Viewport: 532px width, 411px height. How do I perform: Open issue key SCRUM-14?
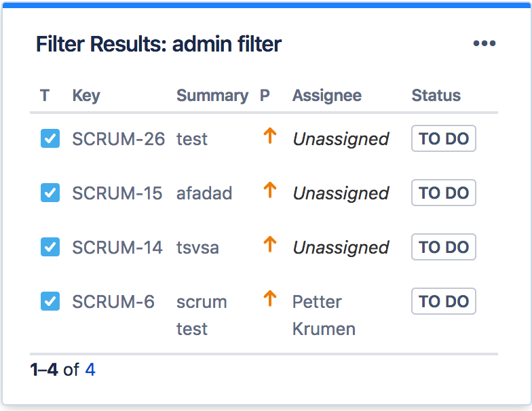[117, 248]
